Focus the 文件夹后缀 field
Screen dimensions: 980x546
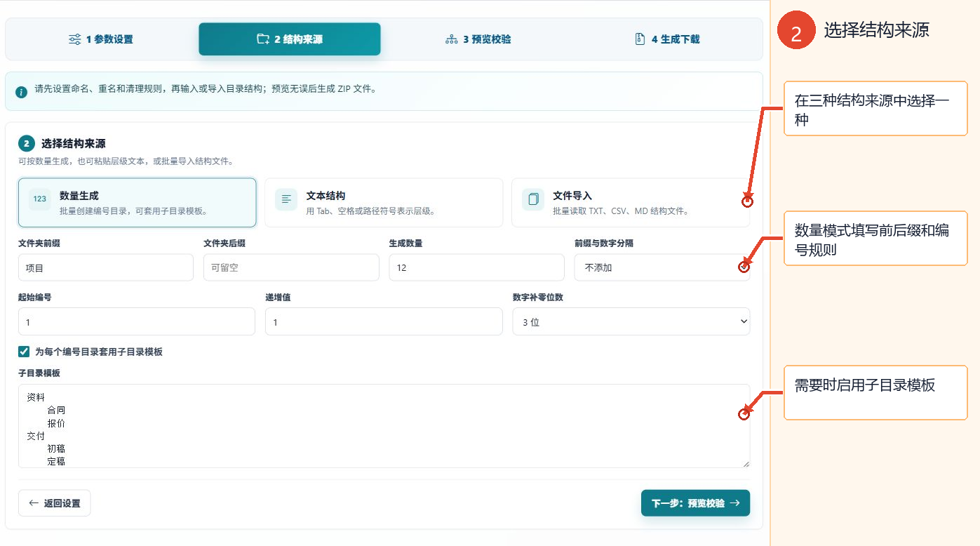(x=291, y=267)
